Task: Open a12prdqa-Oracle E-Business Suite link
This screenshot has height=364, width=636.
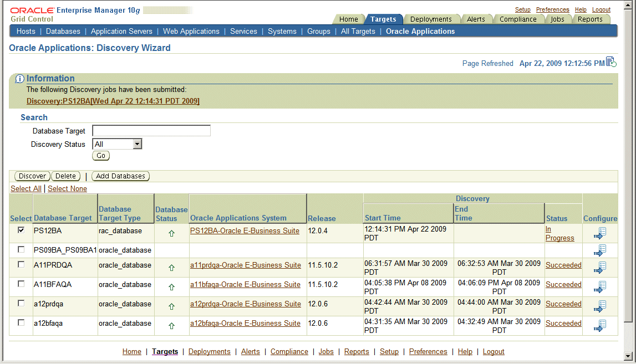Action: pos(246,304)
